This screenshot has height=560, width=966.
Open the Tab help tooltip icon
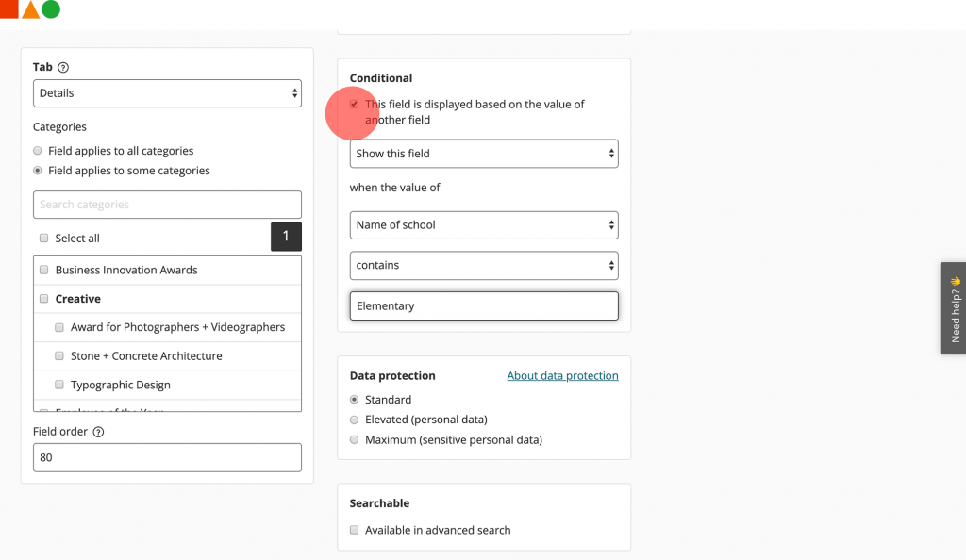click(x=62, y=67)
